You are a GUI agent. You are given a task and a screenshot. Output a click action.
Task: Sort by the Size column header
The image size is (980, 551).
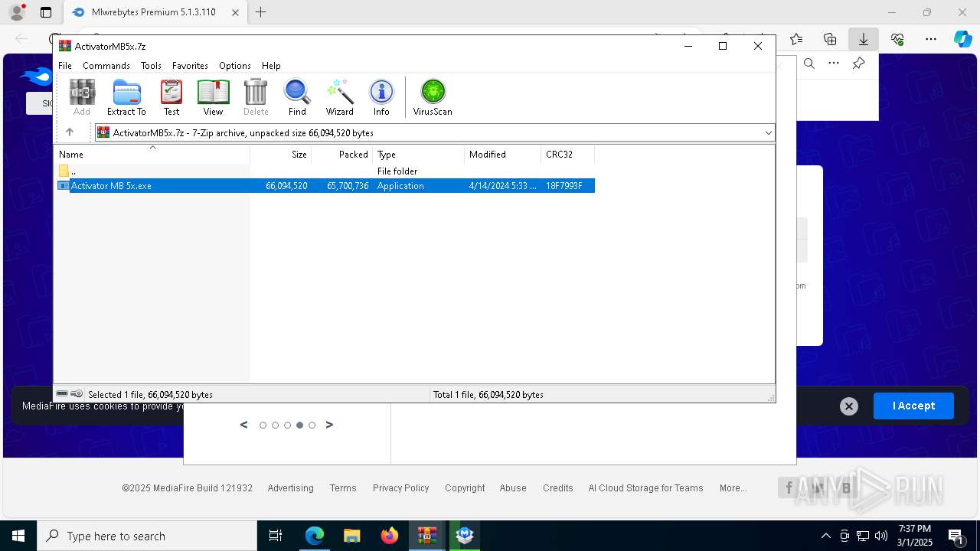pyautogui.click(x=281, y=155)
